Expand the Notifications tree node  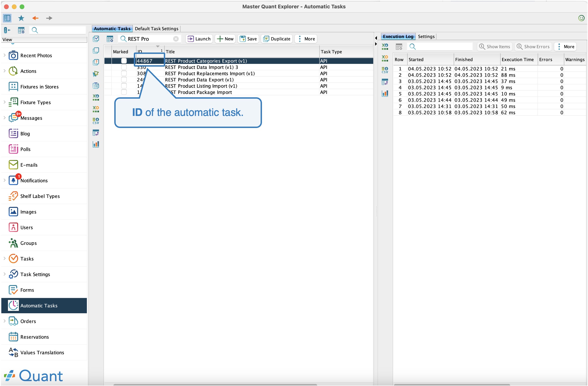tap(5, 180)
